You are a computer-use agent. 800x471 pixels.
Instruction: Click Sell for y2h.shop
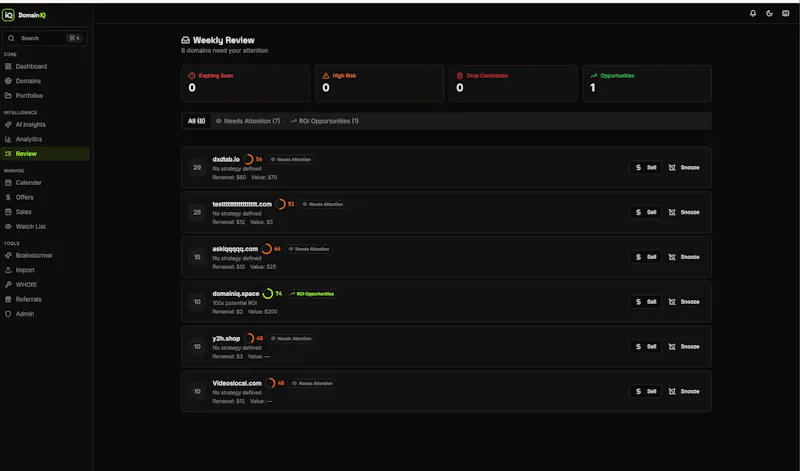pyautogui.click(x=645, y=346)
